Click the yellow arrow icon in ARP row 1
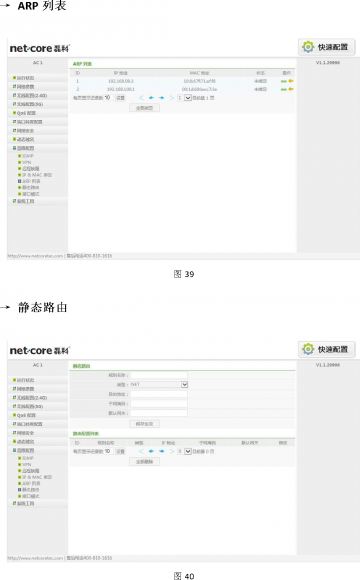The height and width of the screenshot is (580, 360). tap(291, 81)
